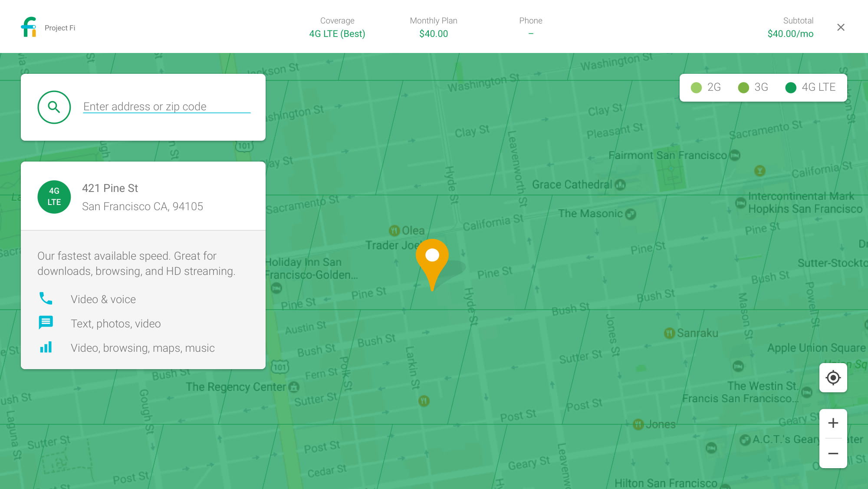The width and height of the screenshot is (868, 489).
Task: Open the Monthly Plan step
Action: [434, 27]
